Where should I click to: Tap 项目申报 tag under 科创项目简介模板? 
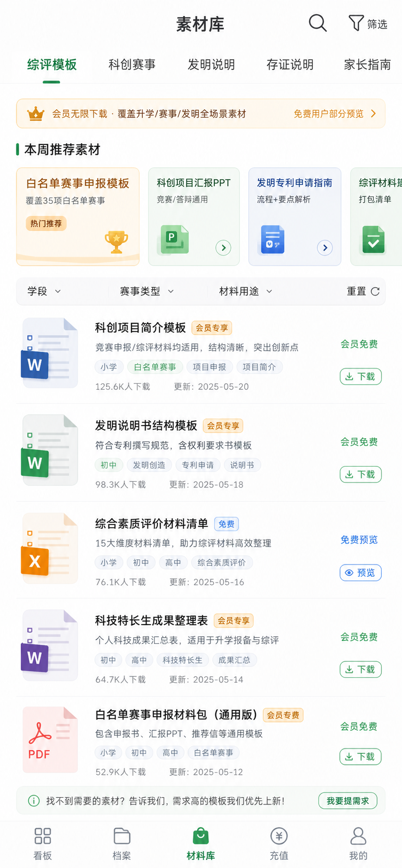pos(209,367)
